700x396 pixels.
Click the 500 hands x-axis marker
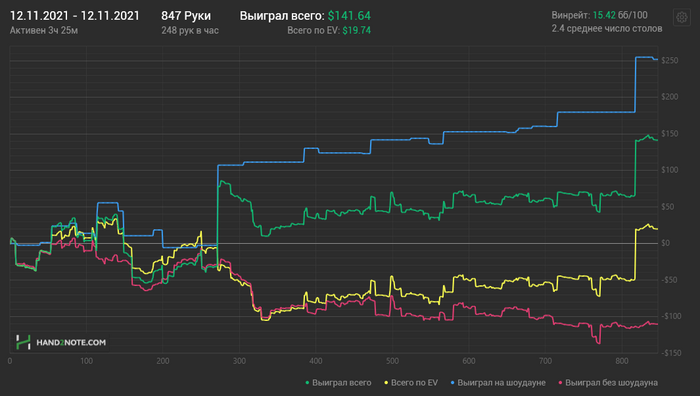pyautogui.click(x=392, y=361)
